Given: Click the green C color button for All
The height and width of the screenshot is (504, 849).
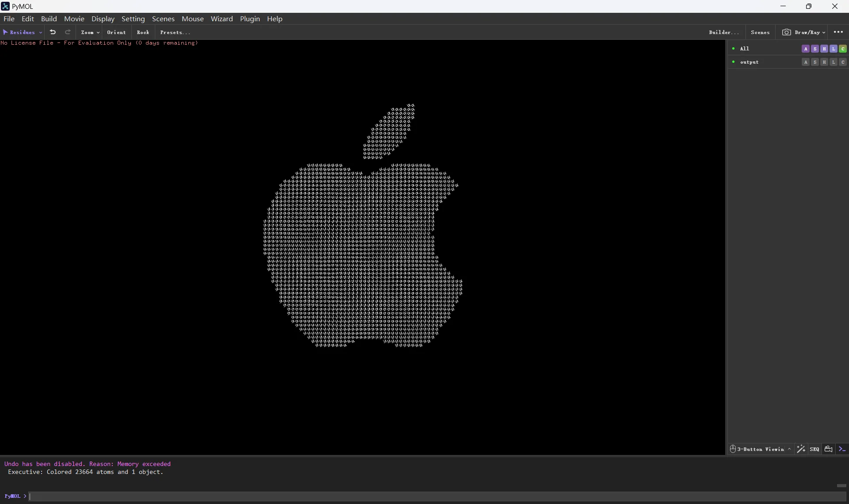Looking at the screenshot, I should (x=843, y=49).
